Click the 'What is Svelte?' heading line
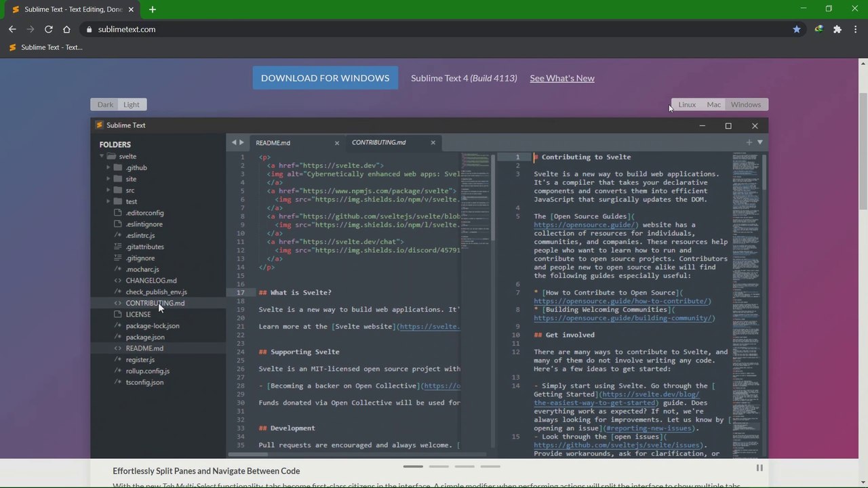This screenshot has width=868, height=488. pos(295,293)
